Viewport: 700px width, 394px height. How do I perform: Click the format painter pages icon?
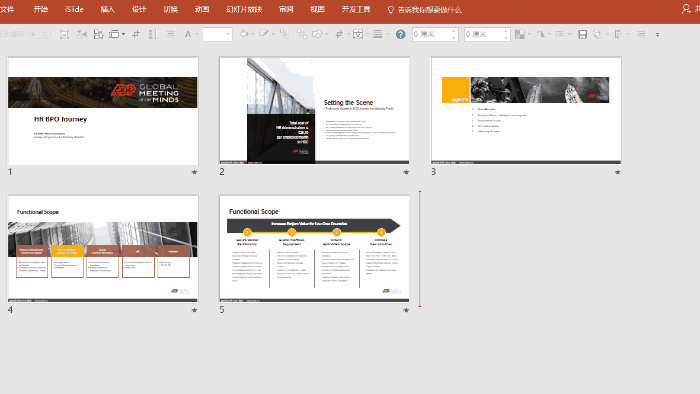click(x=98, y=34)
